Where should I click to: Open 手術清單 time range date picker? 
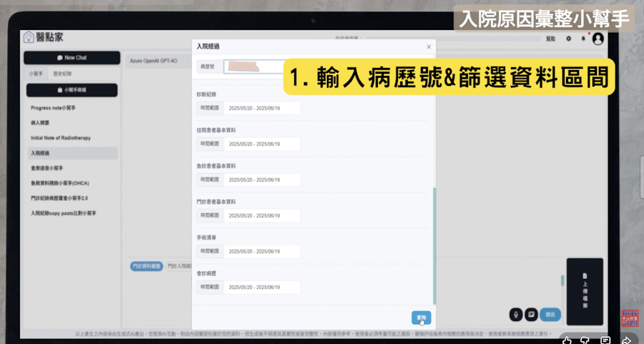point(260,251)
